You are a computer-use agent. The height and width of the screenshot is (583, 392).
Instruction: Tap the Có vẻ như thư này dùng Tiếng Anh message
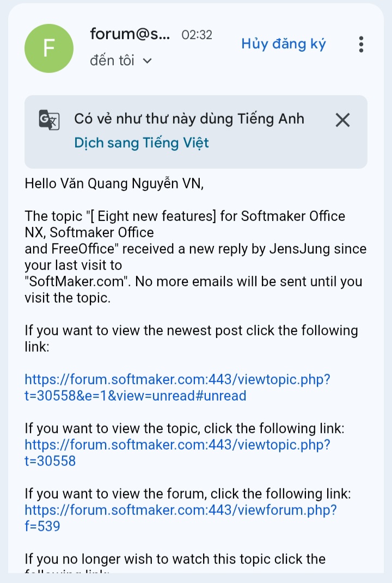pyautogui.click(x=189, y=119)
